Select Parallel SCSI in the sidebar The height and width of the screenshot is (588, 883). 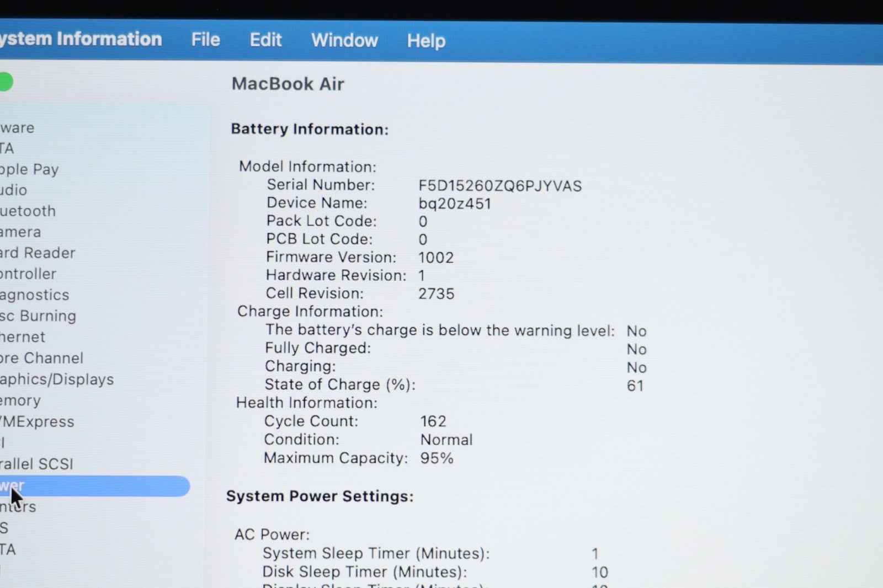37,464
